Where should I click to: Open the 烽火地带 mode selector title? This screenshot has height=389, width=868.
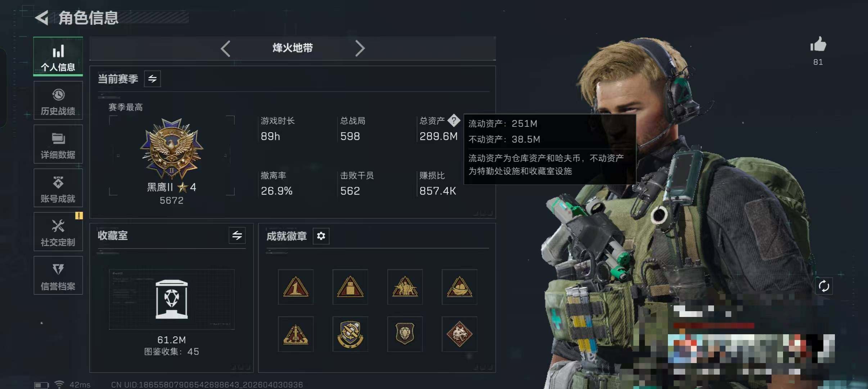coord(293,48)
